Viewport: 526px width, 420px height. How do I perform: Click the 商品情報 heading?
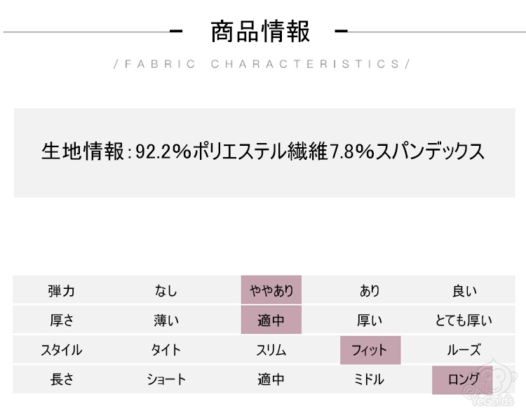pyautogui.click(x=260, y=32)
